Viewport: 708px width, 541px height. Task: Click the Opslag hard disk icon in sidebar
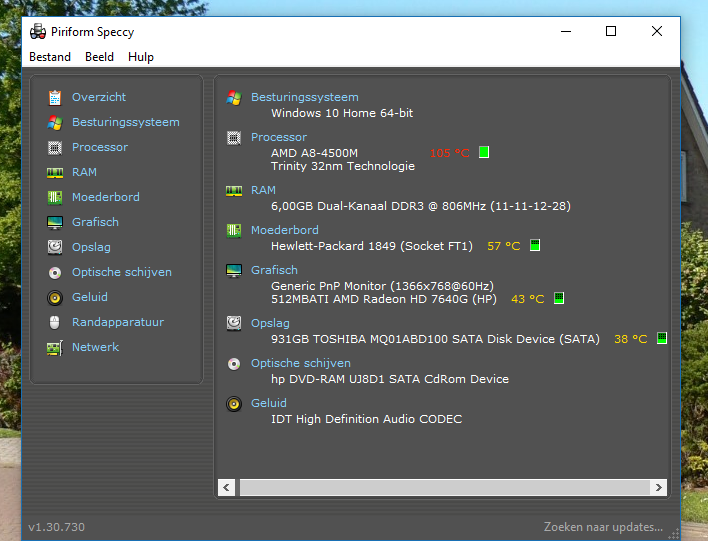point(55,247)
